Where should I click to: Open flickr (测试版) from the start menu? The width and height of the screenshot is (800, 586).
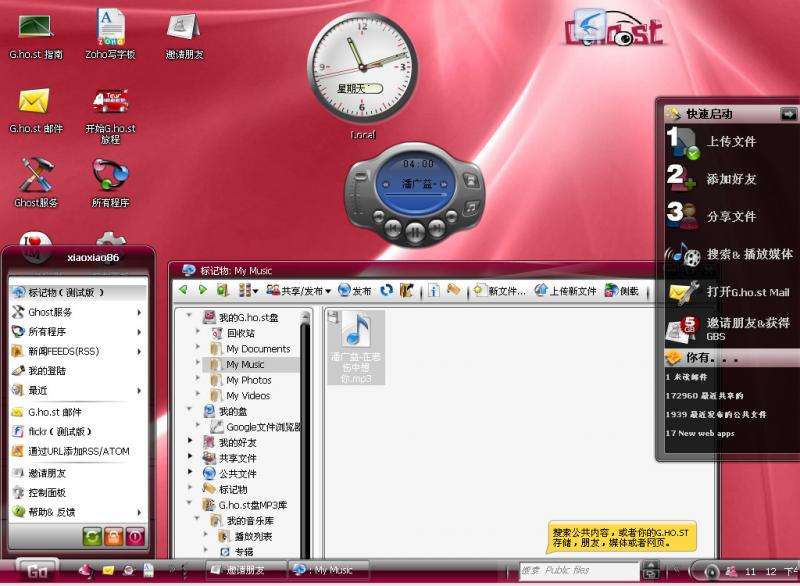[x=78, y=431]
